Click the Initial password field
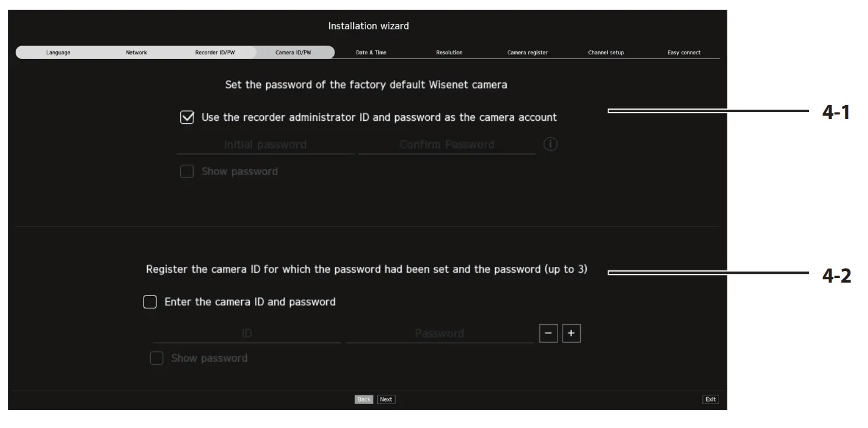Viewport: 868px width, 428px height. coord(264,144)
